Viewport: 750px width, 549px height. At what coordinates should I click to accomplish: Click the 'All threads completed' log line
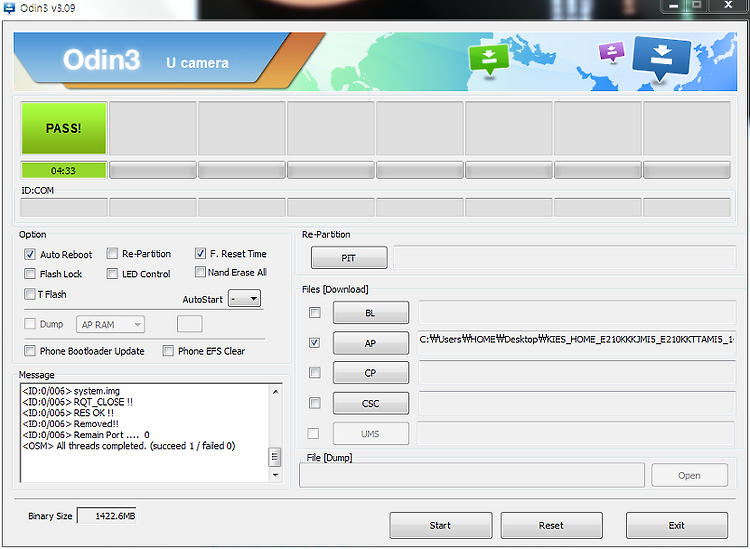tap(129, 446)
